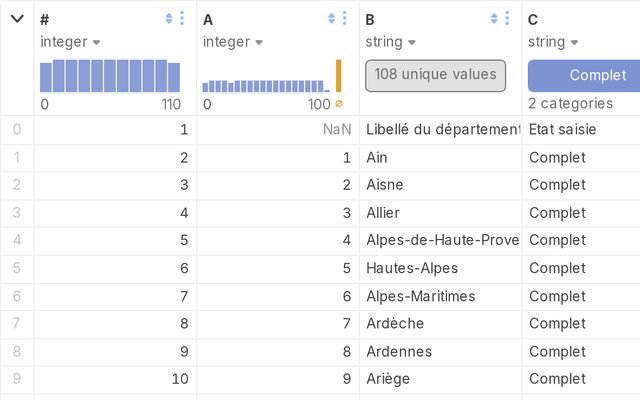
Task: Click the orange null-values icon under column A
Action: 339,104
